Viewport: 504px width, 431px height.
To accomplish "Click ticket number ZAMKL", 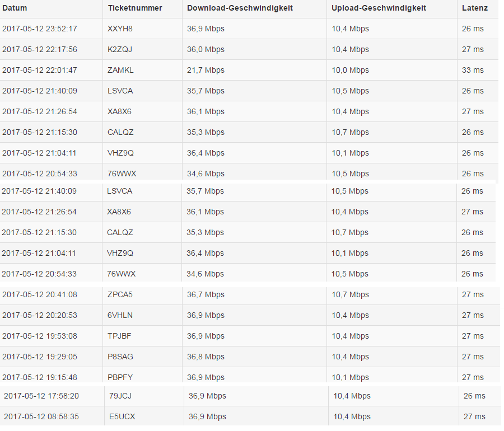I will (120, 70).
